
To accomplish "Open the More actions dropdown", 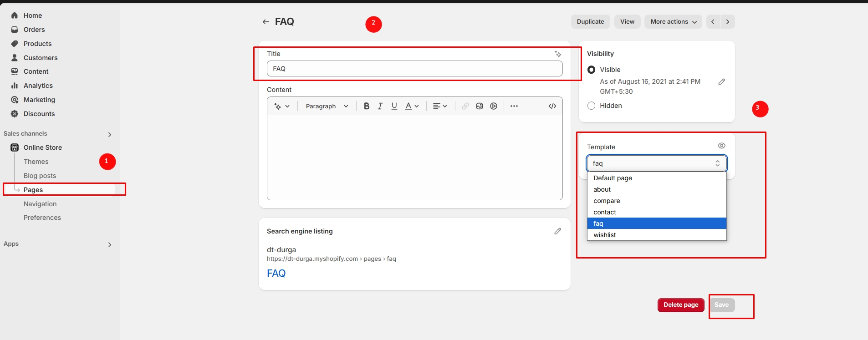I will [673, 22].
